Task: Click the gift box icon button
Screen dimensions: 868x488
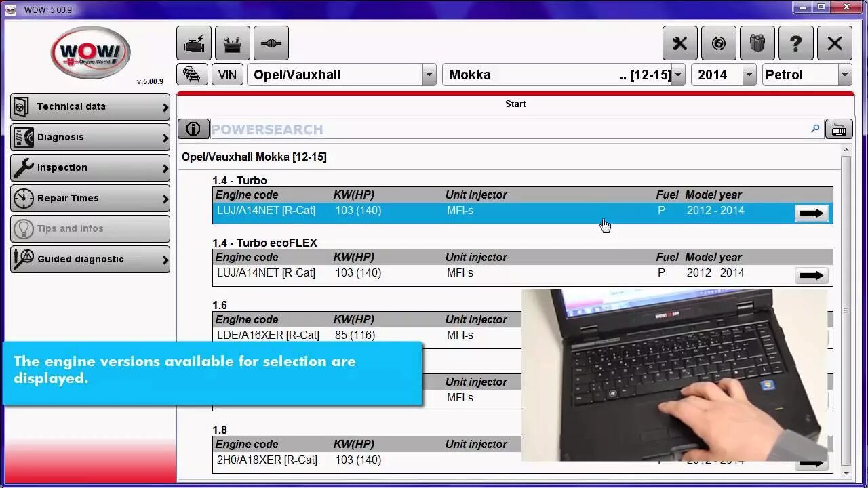Action: (x=757, y=44)
